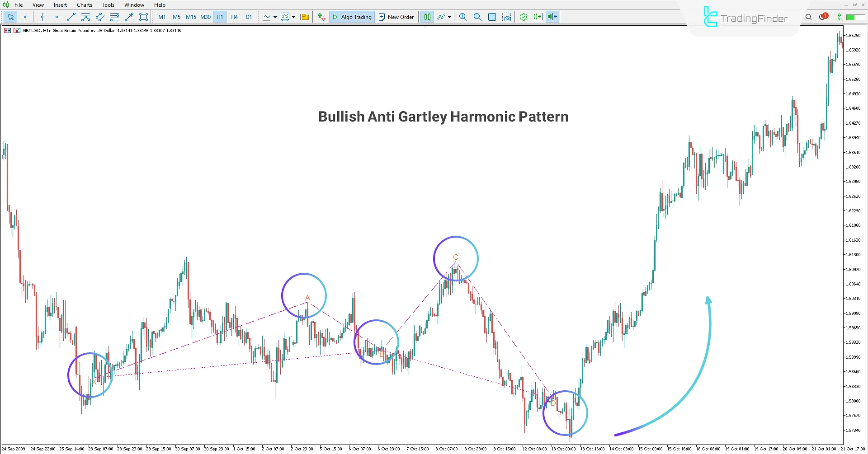The image size is (868, 454).
Task: Open search from the top-right magnifier
Action: [809, 17]
